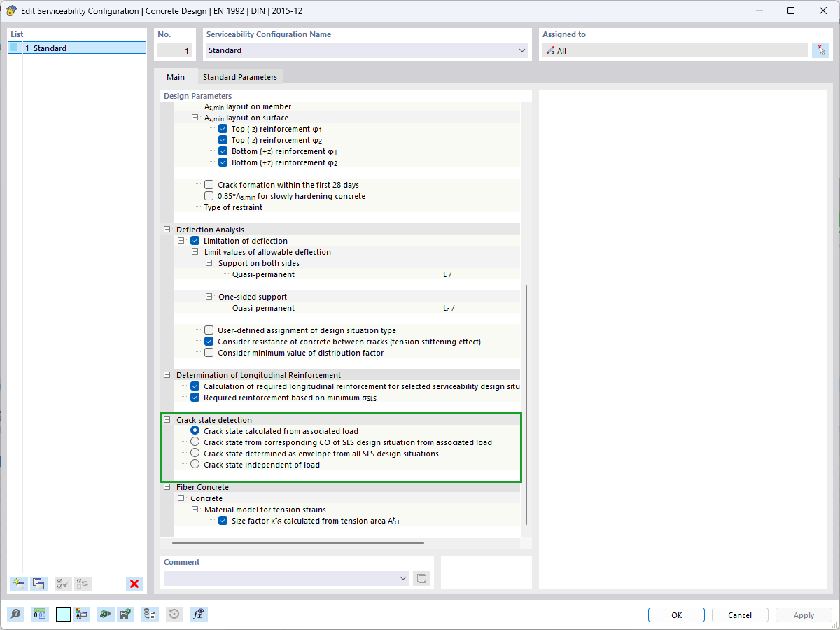Image resolution: width=840 pixels, height=630 pixels.
Task: Collapse Material model for tension strains node
Action: (x=195, y=510)
